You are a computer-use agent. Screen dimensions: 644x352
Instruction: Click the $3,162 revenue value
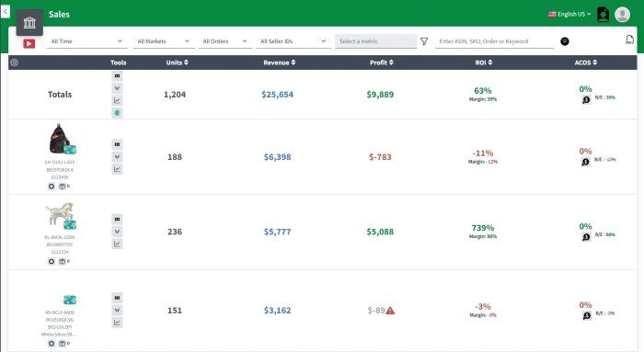(277, 310)
